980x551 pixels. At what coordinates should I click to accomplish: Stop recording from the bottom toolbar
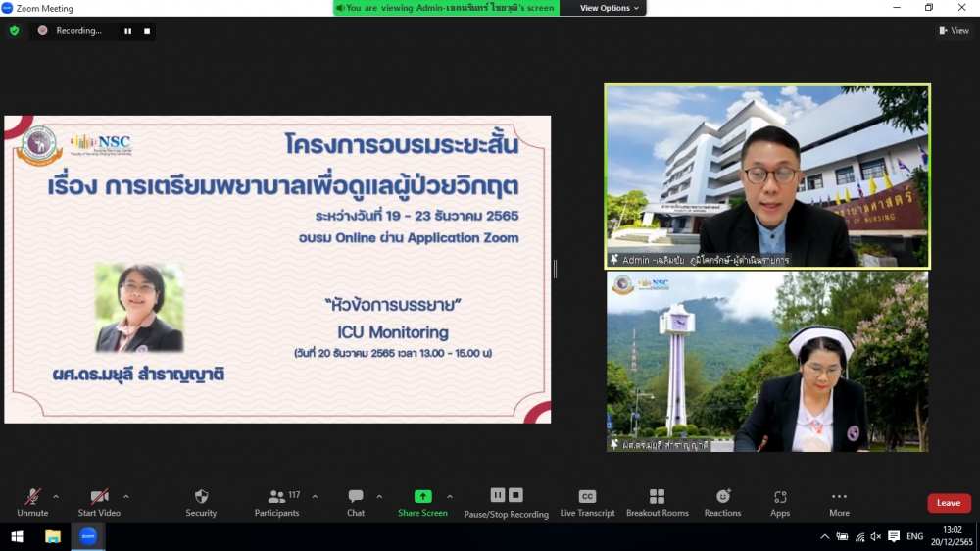click(x=516, y=496)
